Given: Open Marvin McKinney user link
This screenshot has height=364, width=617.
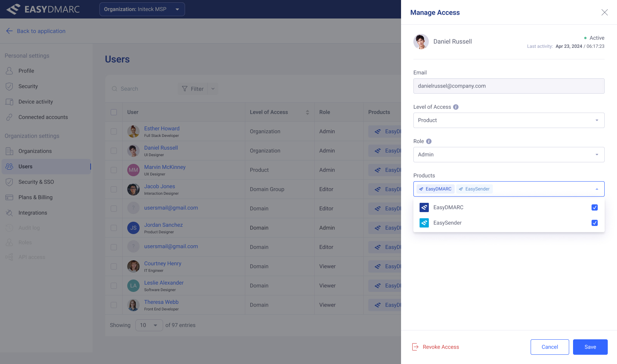Looking at the screenshot, I should [165, 167].
